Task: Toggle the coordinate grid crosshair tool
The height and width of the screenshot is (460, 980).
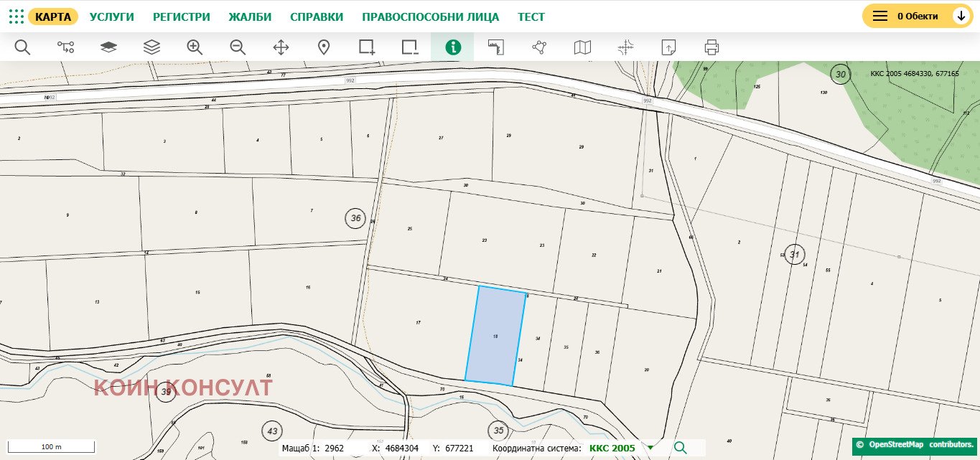Action: point(625,47)
